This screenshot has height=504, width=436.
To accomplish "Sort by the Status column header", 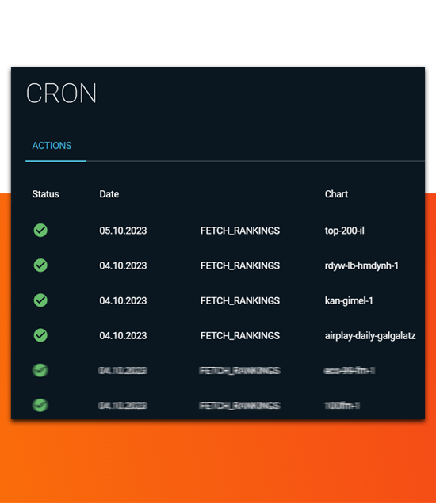I will coord(46,194).
